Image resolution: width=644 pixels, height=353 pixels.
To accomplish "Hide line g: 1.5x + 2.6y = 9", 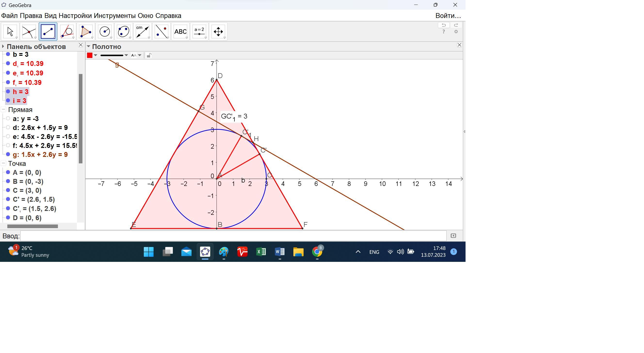I will [8, 154].
